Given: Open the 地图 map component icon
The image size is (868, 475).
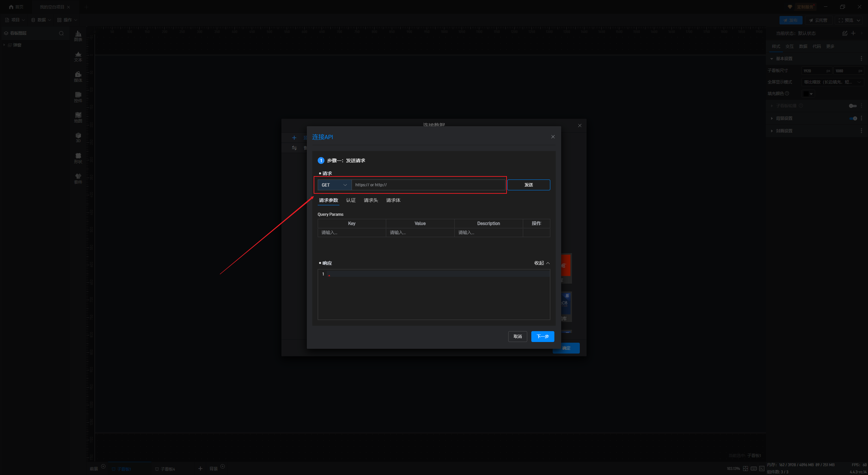Looking at the screenshot, I should (x=78, y=117).
